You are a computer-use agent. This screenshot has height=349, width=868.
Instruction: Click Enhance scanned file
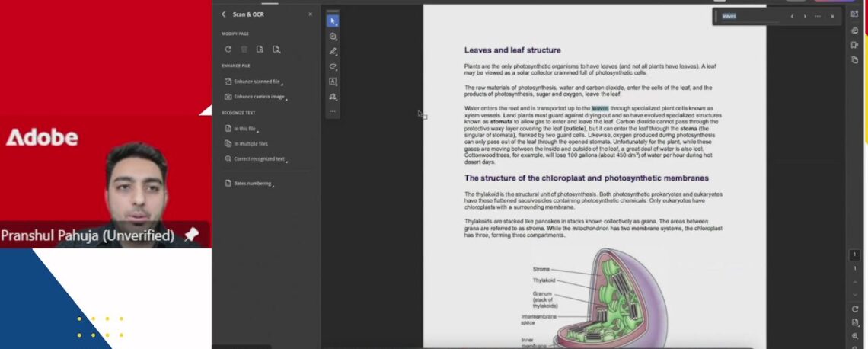point(254,82)
